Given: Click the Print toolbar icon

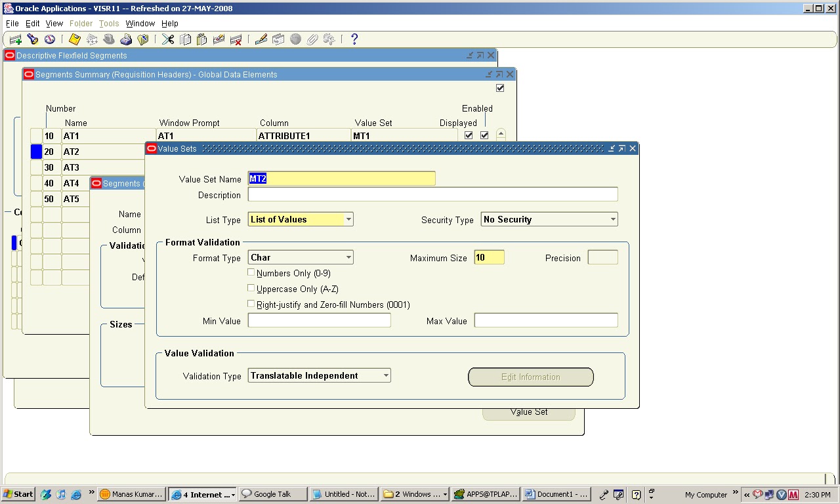Looking at the screenshot, I should 126,39.
